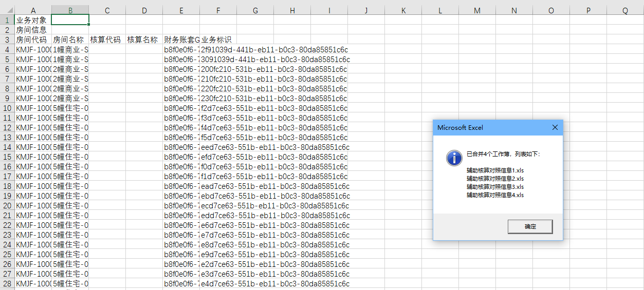644x290 pixels.
Task: Select column C header
Action: (107, 10)
